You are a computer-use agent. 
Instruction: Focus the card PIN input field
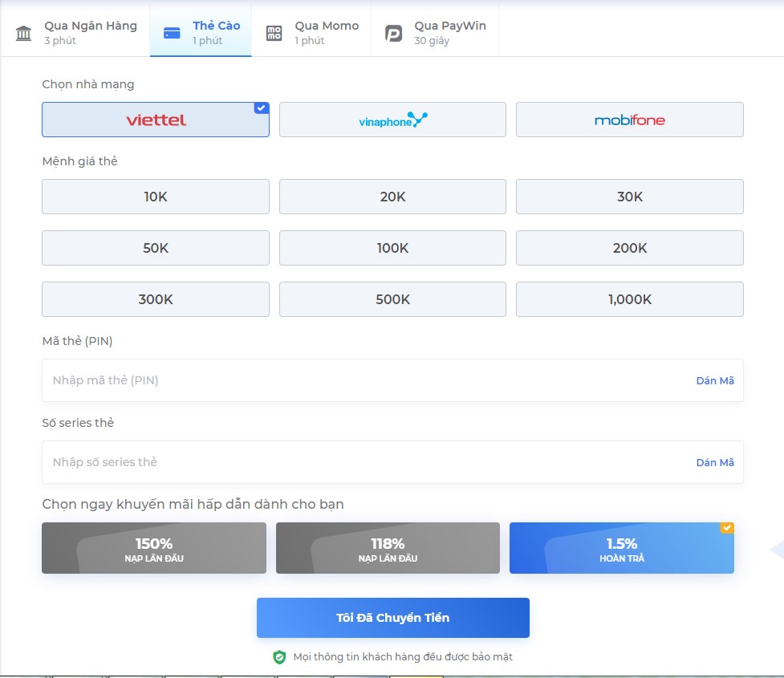click(x=361, y=380)
